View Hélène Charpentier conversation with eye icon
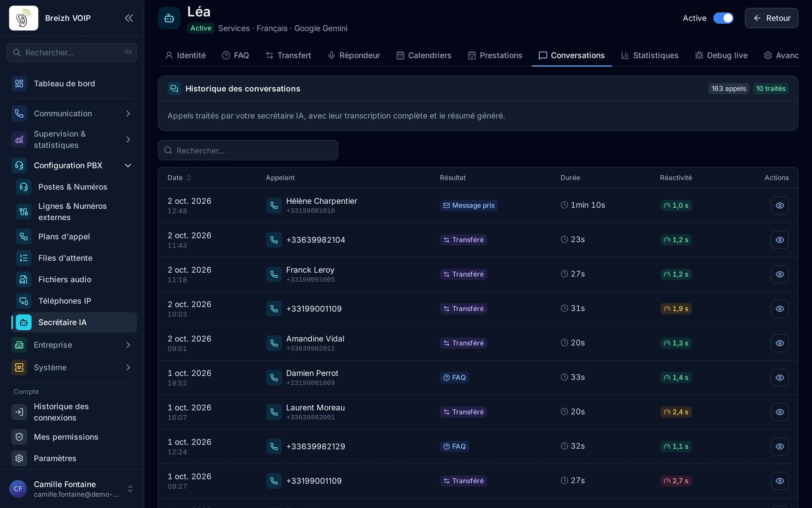Screen dimensions: 812x508 point(779,205)
